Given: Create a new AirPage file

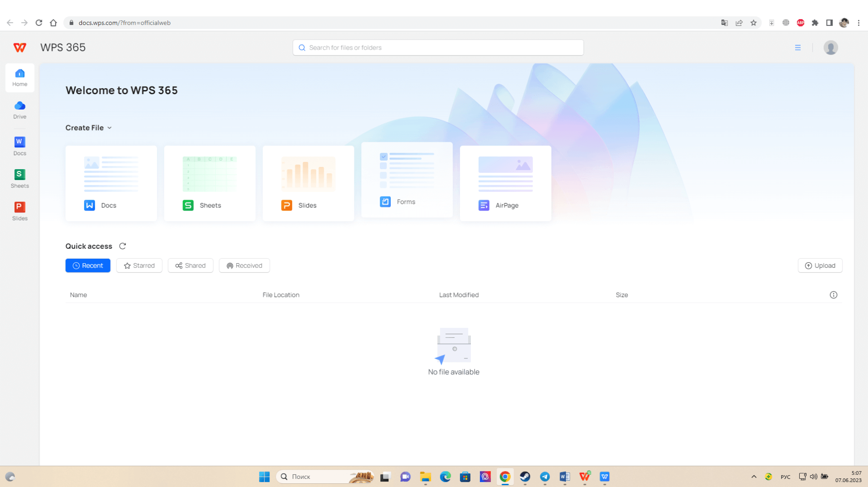Looking at the screenshot, I should click(x=505, y=183).
